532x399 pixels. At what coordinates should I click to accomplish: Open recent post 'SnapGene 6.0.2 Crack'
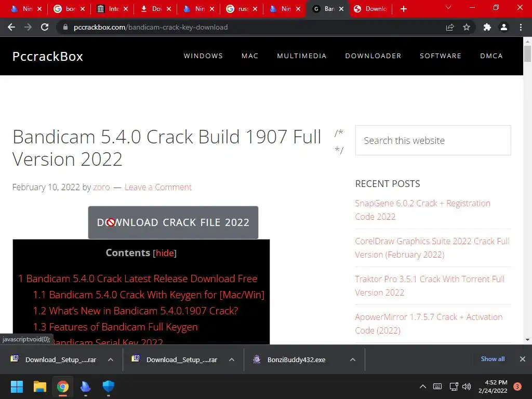(423, 210)
